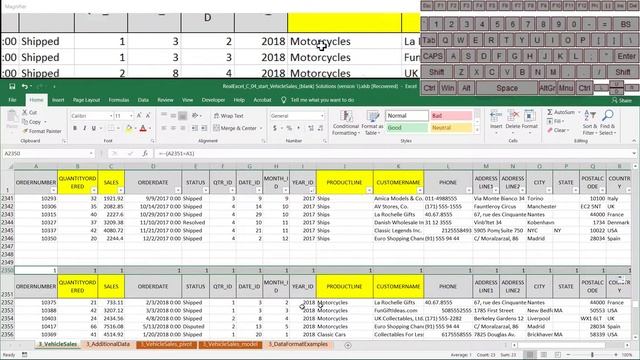
Task: Click the font color A icon
Action: pos(143,128)
